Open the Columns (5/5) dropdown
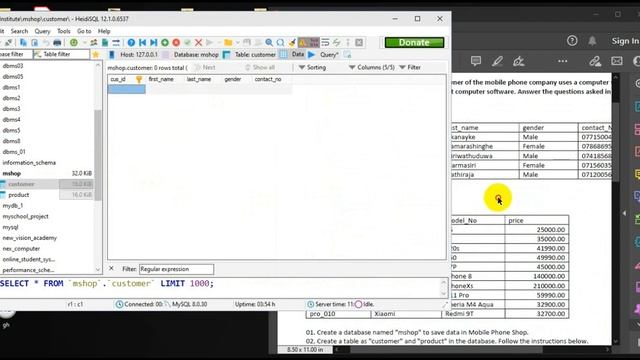The width and height of the screenshot is (640, 360). pos(372,67)
